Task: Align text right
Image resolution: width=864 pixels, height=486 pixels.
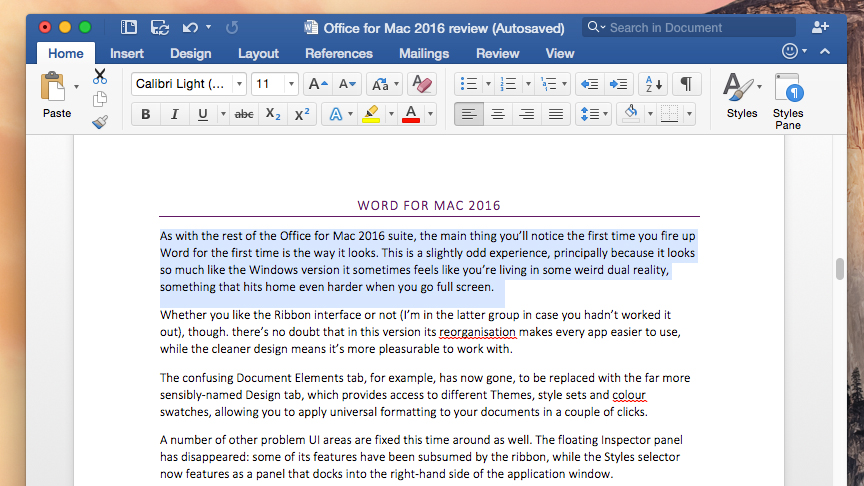Action: point(527,114)
